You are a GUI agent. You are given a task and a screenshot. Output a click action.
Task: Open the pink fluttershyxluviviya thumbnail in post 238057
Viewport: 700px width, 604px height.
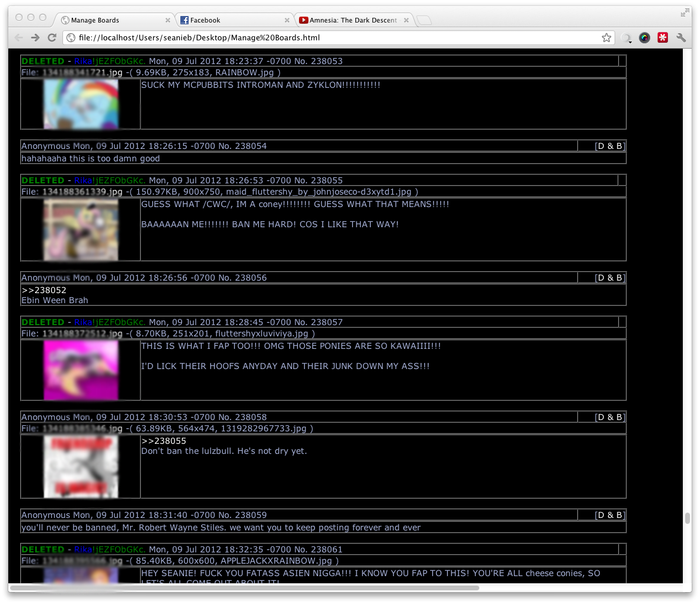coord(81,370)
